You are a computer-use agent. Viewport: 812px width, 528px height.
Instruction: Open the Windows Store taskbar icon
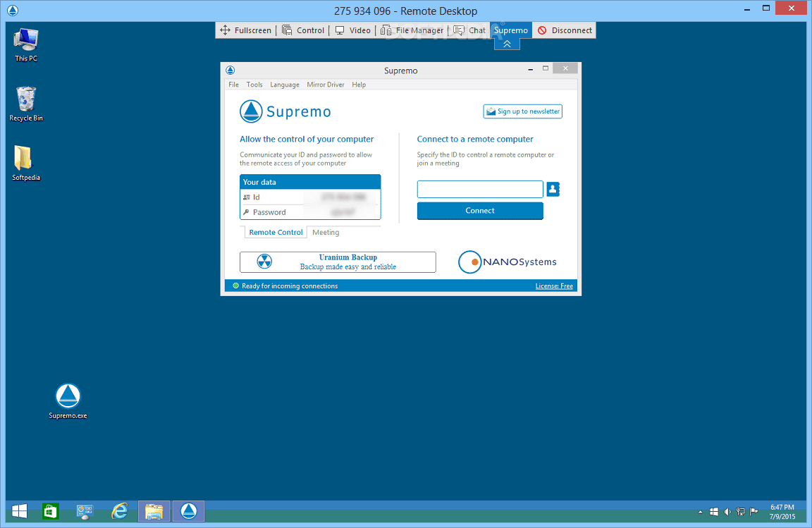click(50, 511)
